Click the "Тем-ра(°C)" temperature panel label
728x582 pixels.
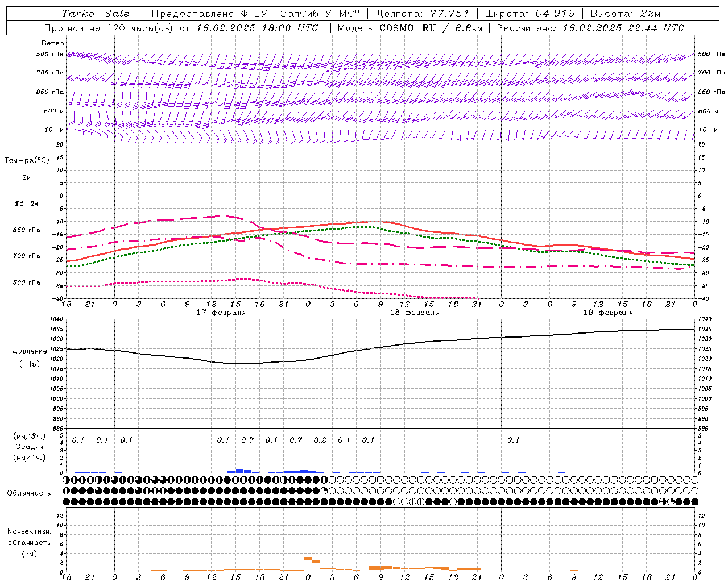pyautogui.click(x=27, y=161)
